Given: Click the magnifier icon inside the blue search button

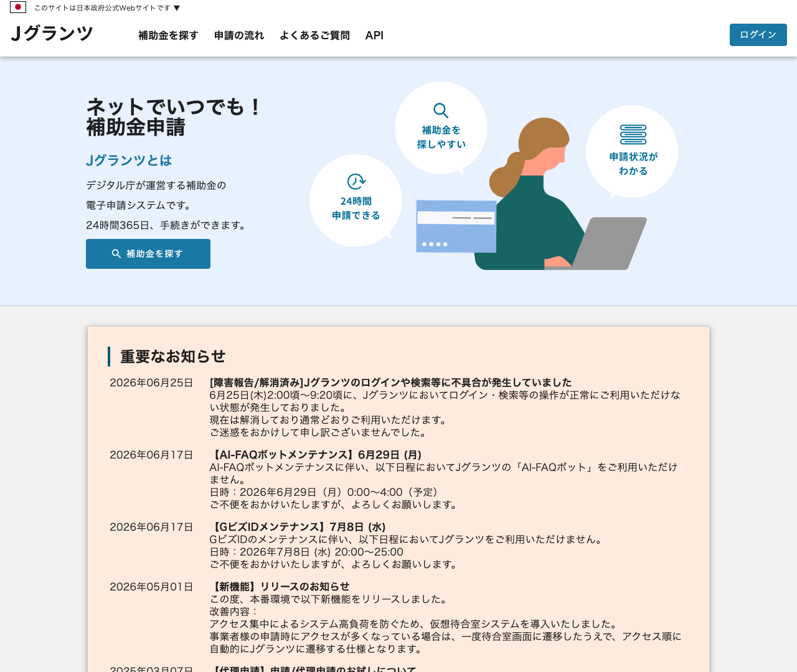Looking at the screenshot, I should [x=116, y=254].
